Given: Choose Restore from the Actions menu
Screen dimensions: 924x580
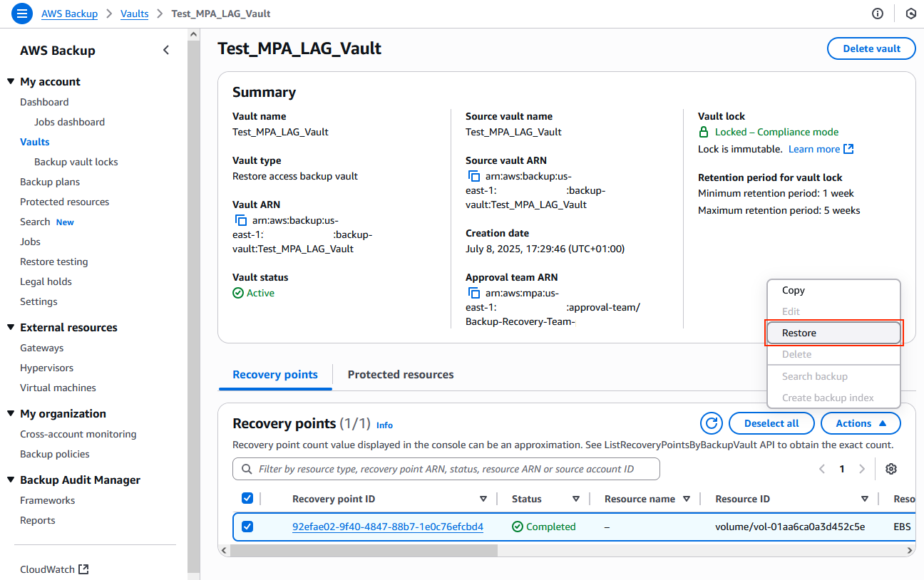Looking at the screenshot, I should point(833,333).
